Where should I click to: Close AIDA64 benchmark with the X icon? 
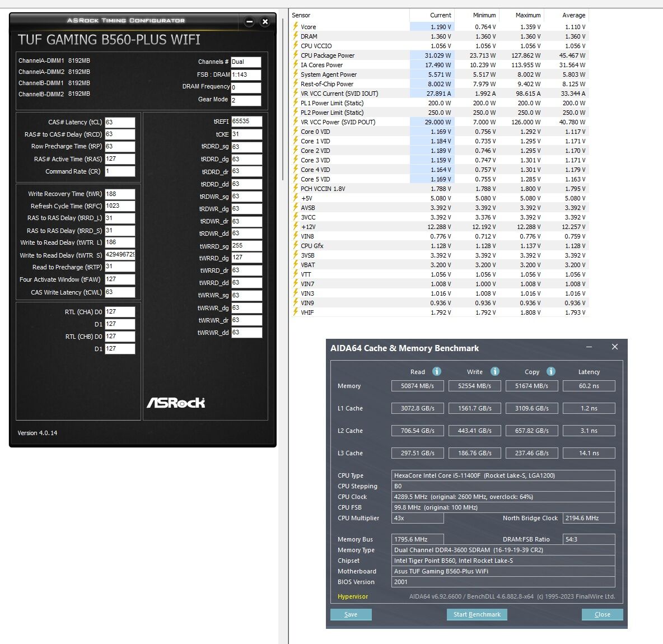coord(615,347)
